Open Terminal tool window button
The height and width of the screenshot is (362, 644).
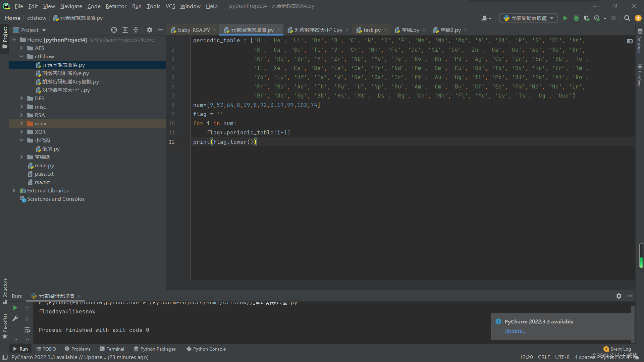coord(112,349)
